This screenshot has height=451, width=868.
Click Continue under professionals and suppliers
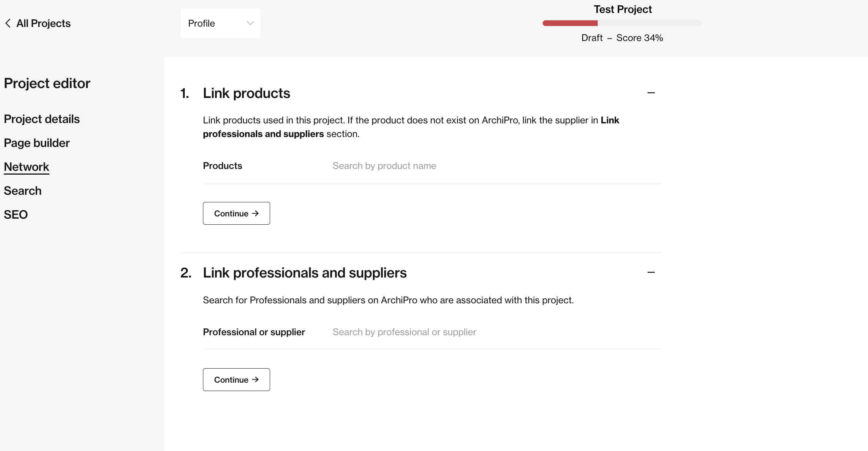pos(236,380)
